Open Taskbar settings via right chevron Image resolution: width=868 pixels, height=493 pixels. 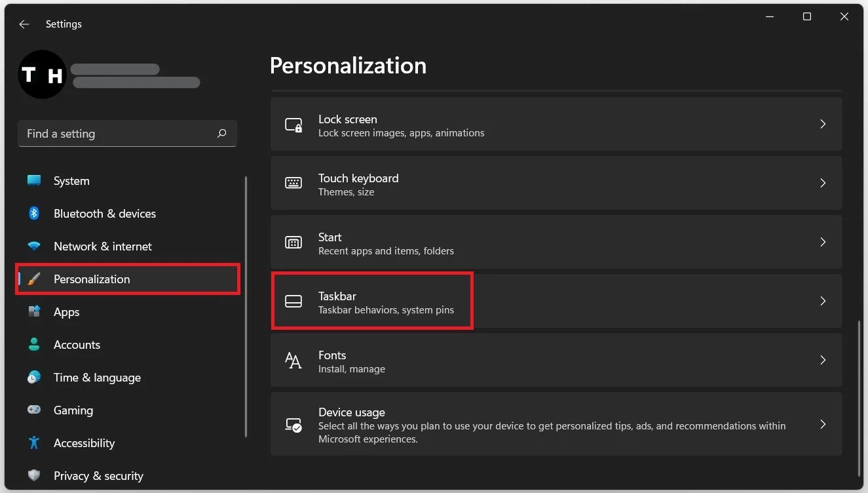pyautogui.click(x=823, y=301)
